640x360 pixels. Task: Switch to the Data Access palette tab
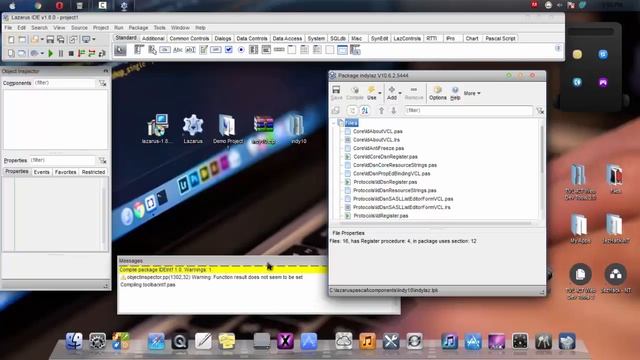(x=287, y=38)
